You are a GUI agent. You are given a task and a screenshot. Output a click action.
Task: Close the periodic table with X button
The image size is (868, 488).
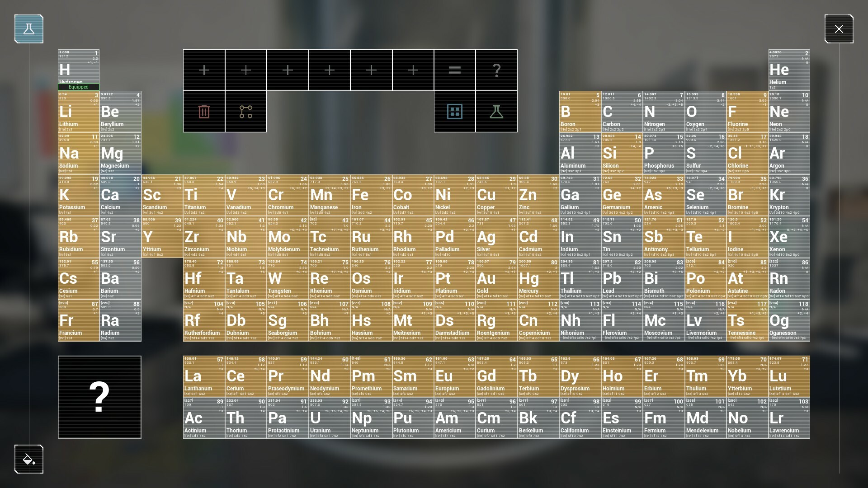[x=839, y=29]
